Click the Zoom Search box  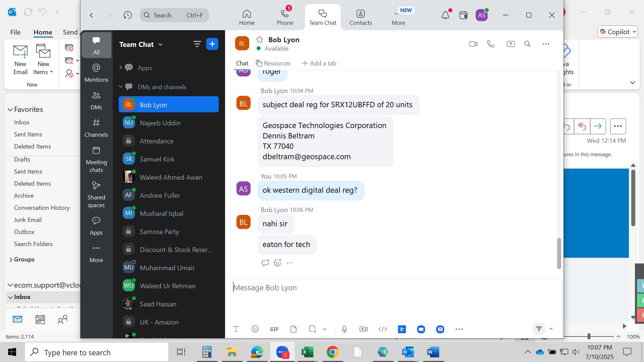[174, 15]
